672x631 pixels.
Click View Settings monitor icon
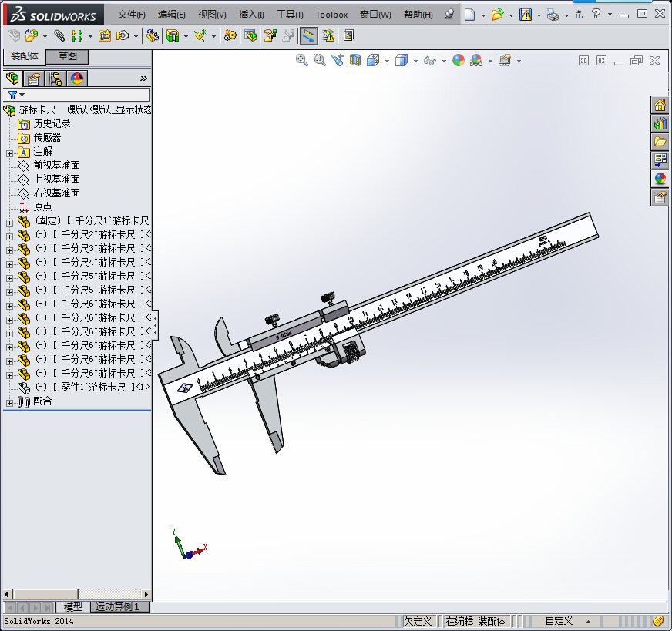tap(505, 60)
